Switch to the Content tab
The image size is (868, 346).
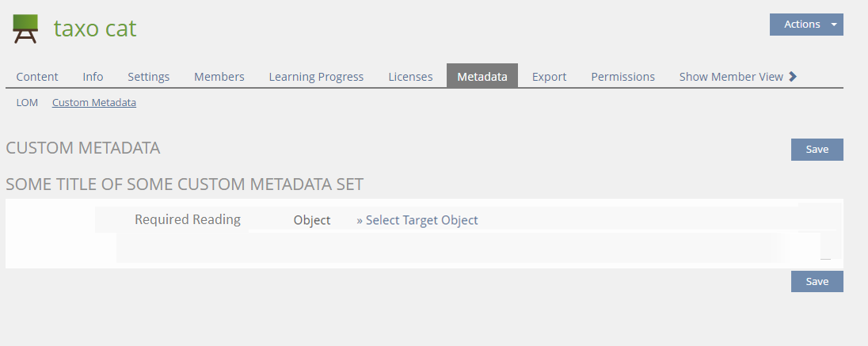[x=37, y=77]
